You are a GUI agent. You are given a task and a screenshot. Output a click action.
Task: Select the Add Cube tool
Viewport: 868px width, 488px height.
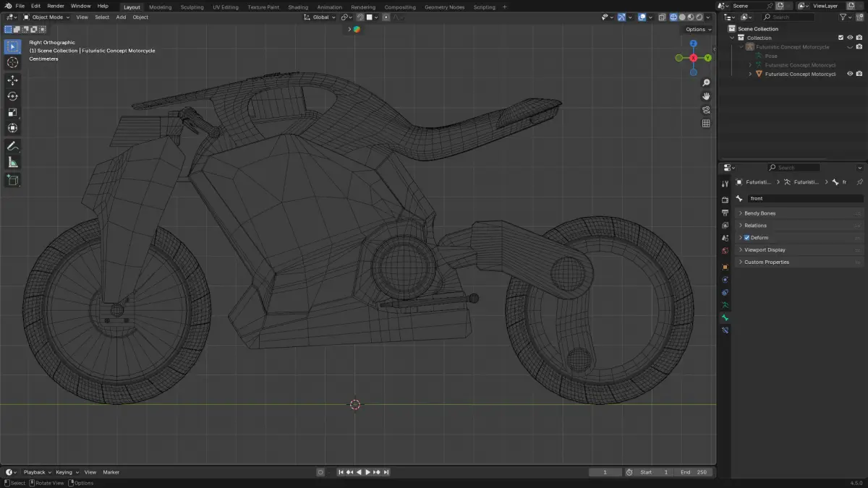coord(12,180)
